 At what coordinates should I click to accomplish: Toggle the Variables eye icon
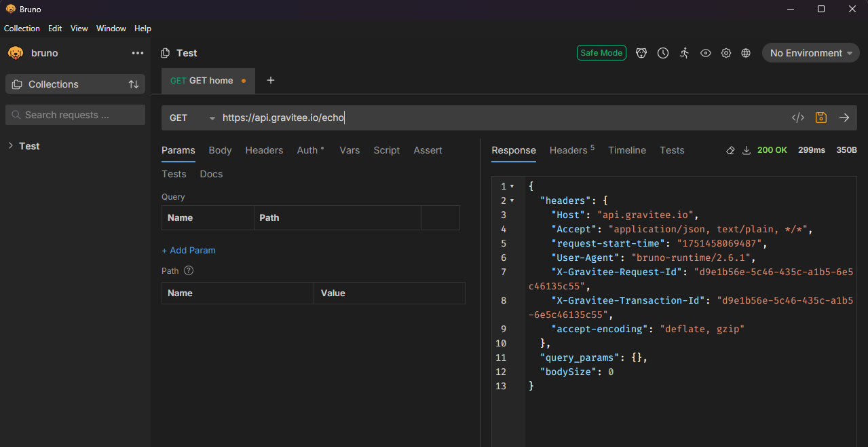706,53
